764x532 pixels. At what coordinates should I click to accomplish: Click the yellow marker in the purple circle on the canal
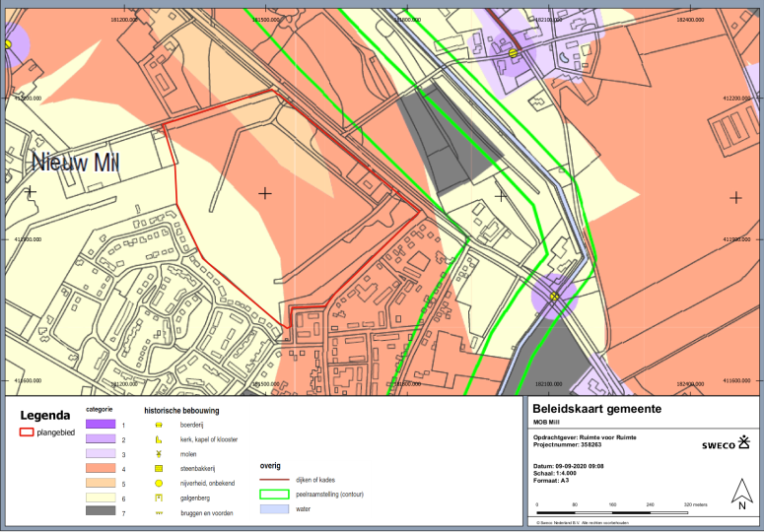pos(554,296)
